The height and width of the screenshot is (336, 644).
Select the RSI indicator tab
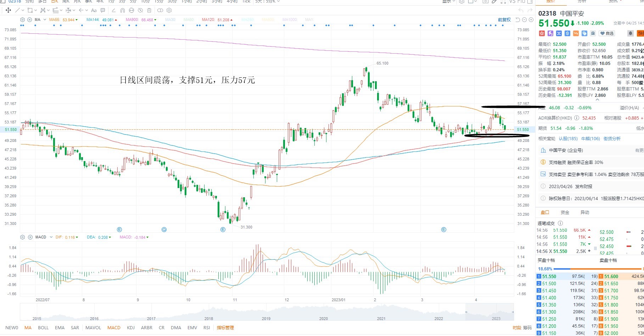pyautogui.click(x=207, y=328)
